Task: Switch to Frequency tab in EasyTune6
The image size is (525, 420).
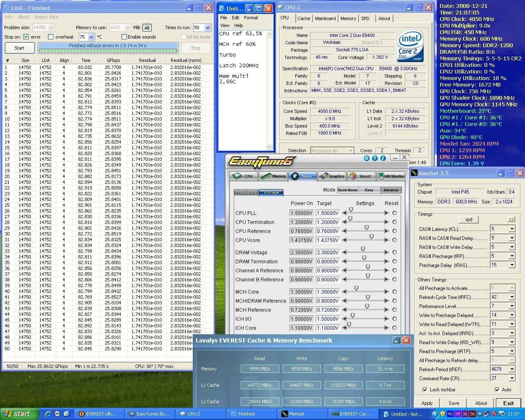Action: (x=246, y=192)
